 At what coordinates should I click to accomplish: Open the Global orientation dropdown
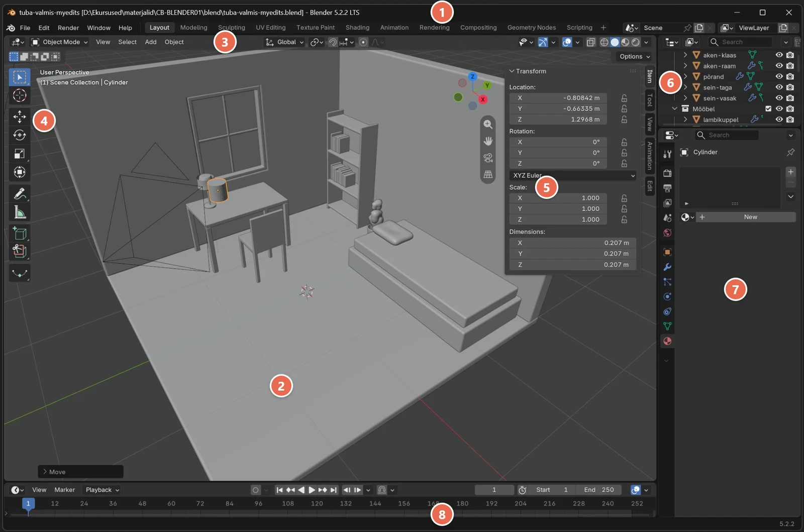pos(284,42)
